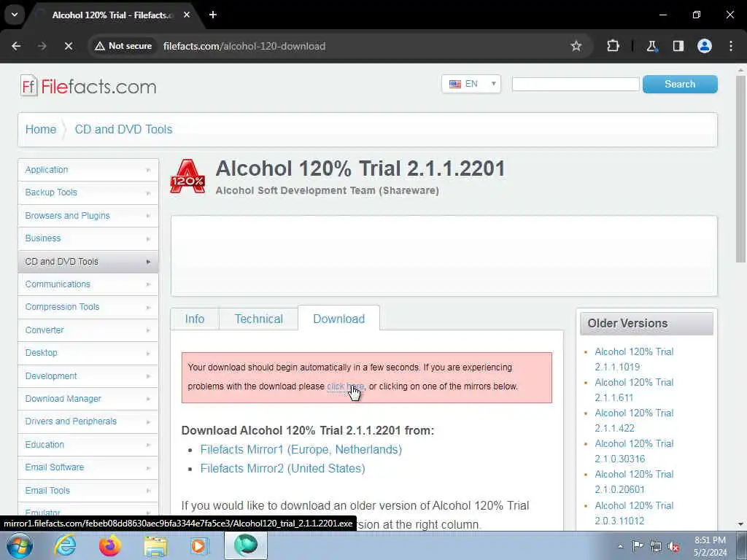
Task: Click the muted volume tray icon
Action: click(x=673, y=547)
